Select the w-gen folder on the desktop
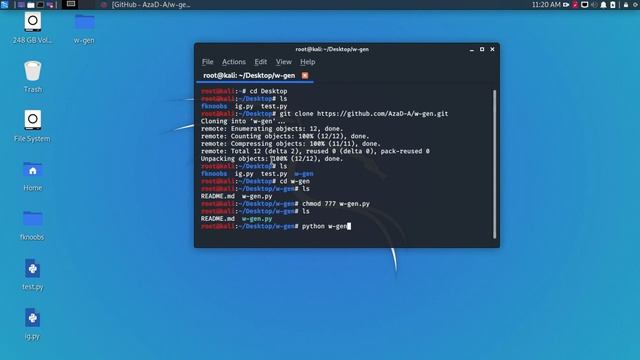Screen dimensions: 640x360 coord(84,28)
